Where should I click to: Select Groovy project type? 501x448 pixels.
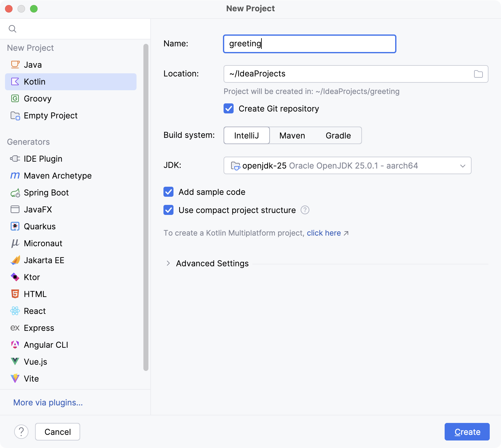pyautogui.click(x=38, y=98)
